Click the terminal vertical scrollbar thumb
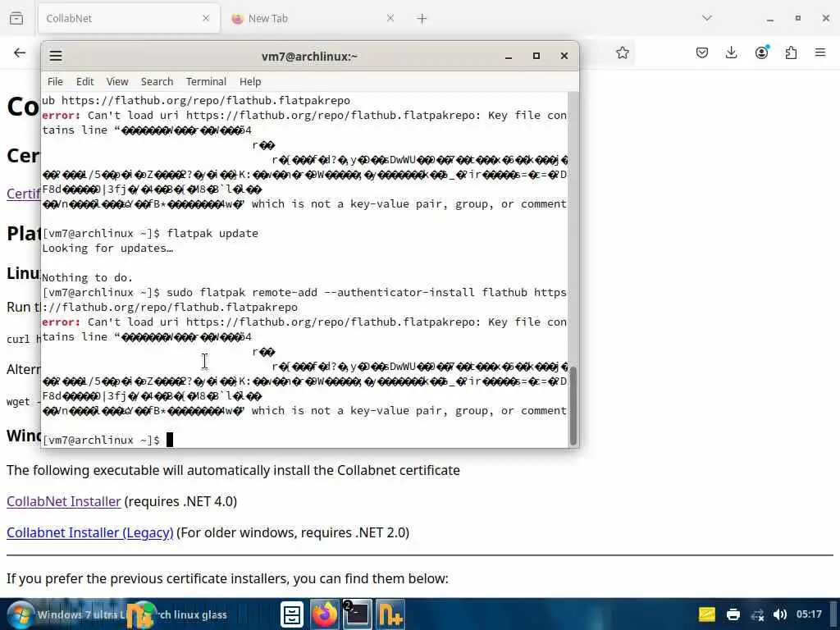Screen dimensions: 840x630 [573, 405]
